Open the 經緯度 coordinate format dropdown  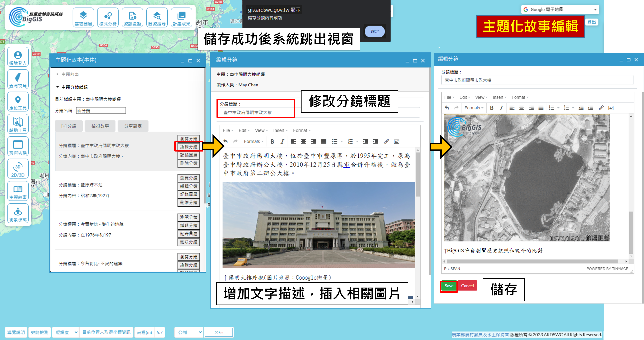click(66, 332)
